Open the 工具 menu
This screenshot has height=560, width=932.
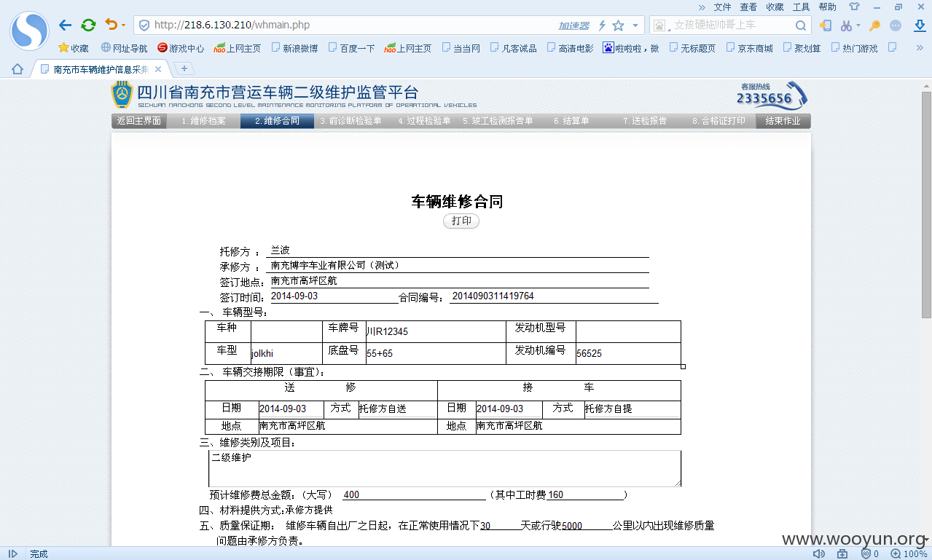pyautogui.click(x=801, y=7)
